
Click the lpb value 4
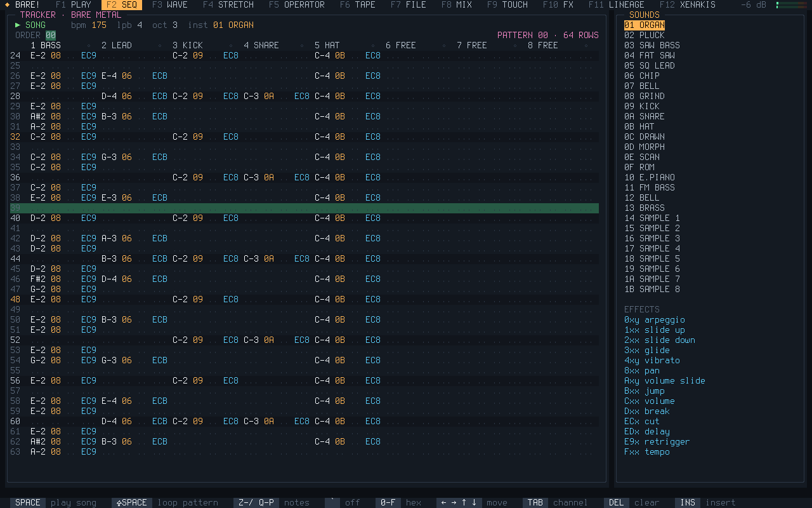pos(140,25)
